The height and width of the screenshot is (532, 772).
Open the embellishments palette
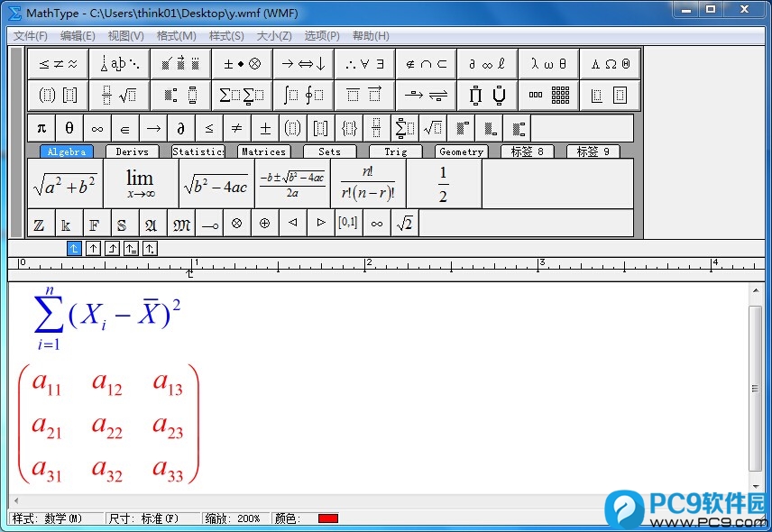[x=180, y=63]
